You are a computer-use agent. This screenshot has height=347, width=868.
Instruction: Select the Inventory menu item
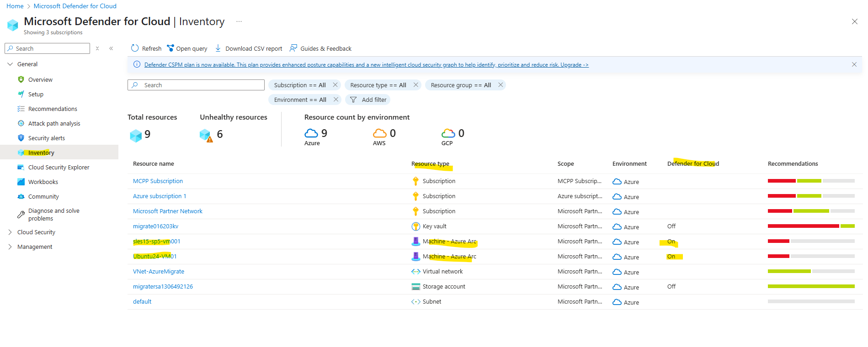click(x=59, y=152)
